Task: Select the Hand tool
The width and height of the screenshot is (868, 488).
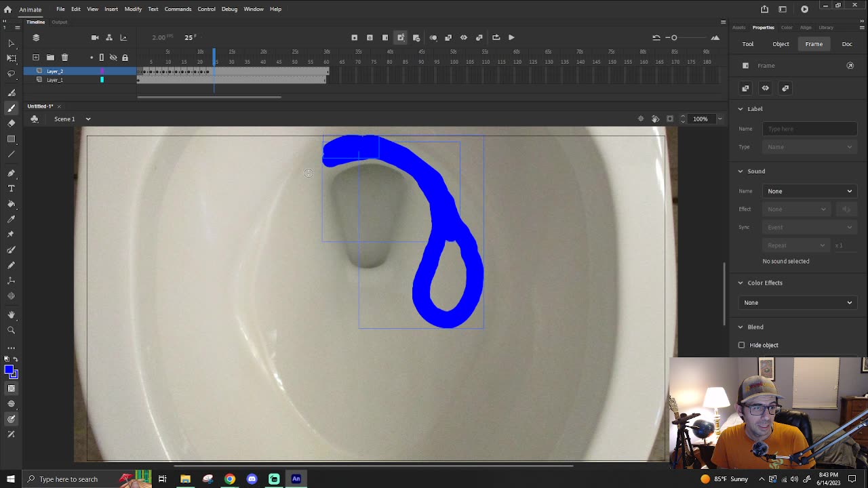Action: pos(11,314)
